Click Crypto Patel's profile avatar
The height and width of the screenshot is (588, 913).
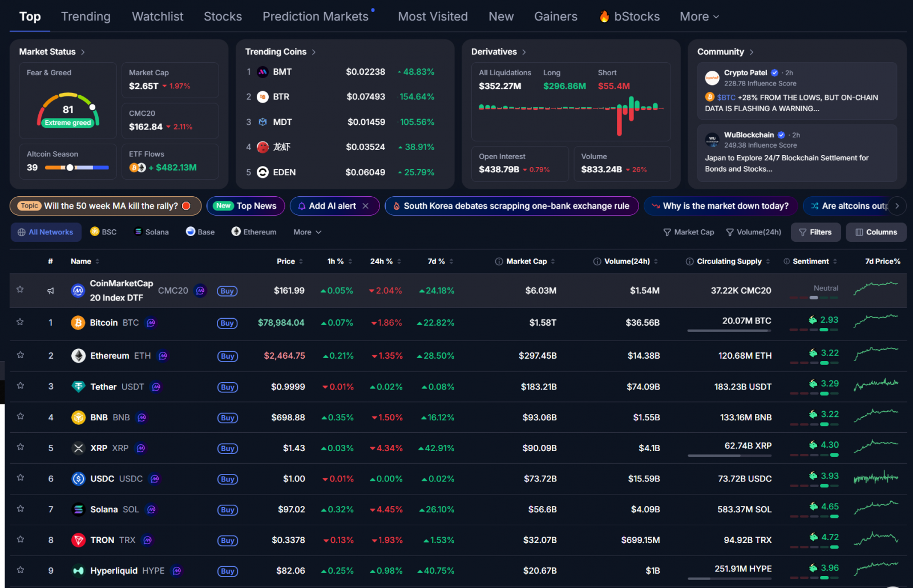point(712,78)
